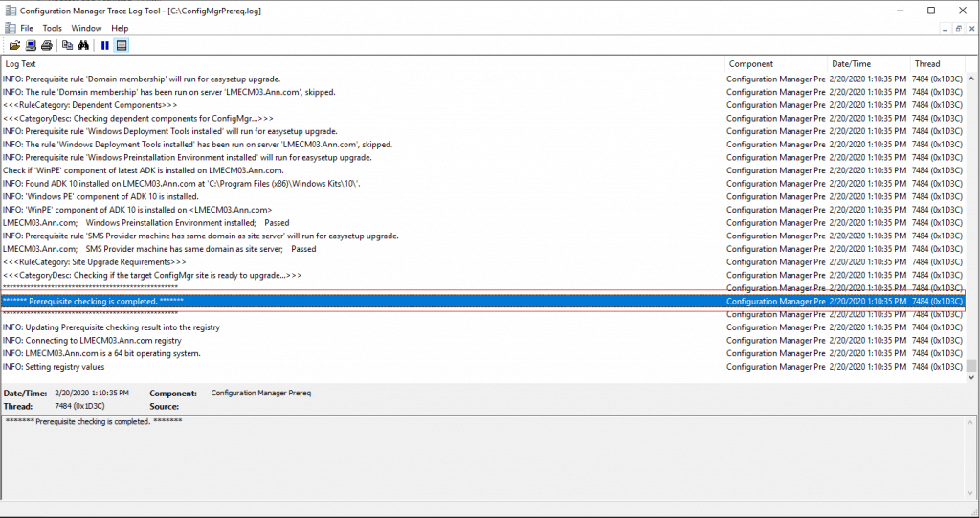The width and height of the screenshot is (980, 518).
Task: Open the File menu
Action: pos(27,28)
